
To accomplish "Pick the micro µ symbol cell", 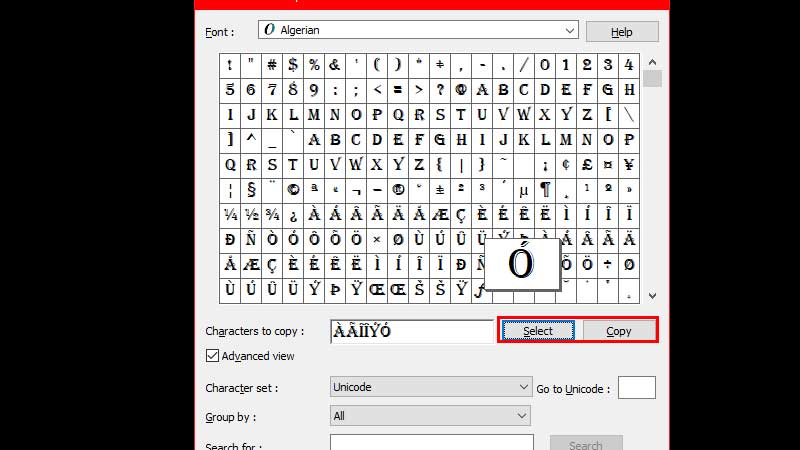I will point(524,190).
